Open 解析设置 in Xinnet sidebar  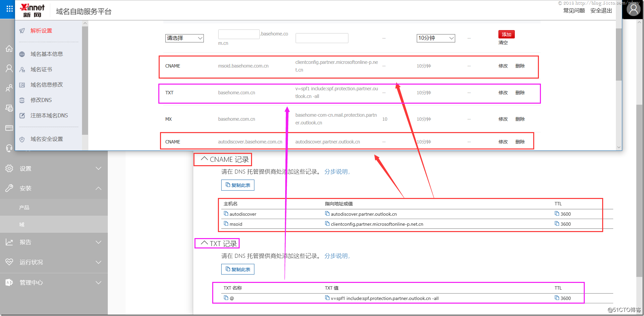(41, 31)
